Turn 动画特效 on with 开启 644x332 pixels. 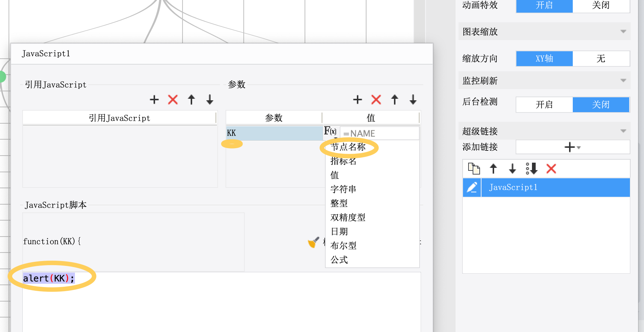(x=544, y=5)
